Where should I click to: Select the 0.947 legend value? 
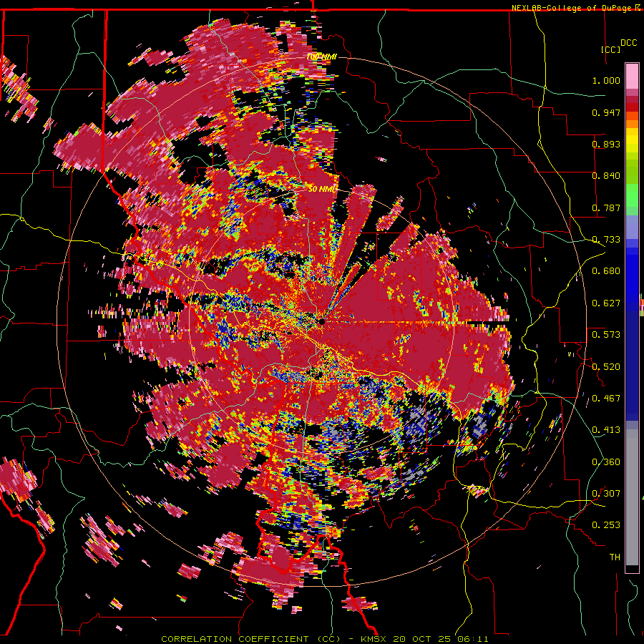[606, 112]
